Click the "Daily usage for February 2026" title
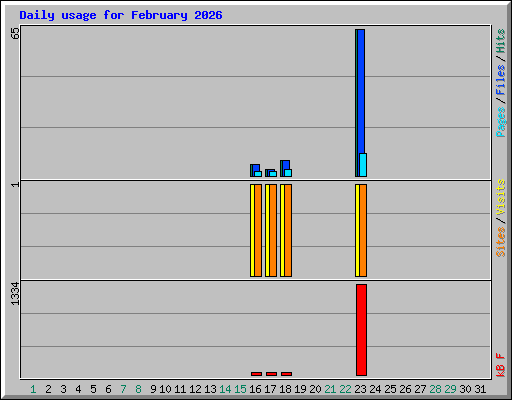This screenshot has width=512, height=400. coord(121,15)
